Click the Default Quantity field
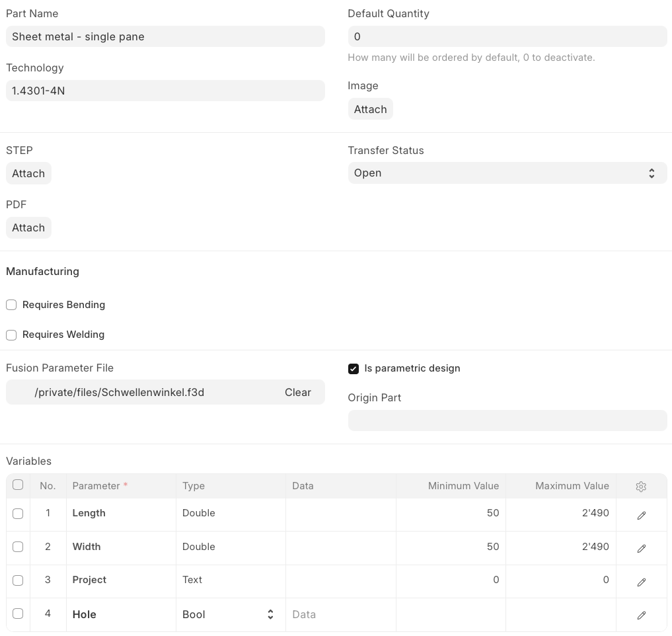Image resolution: width=672 pixels, height=636 pixels. tap(507, 36)
